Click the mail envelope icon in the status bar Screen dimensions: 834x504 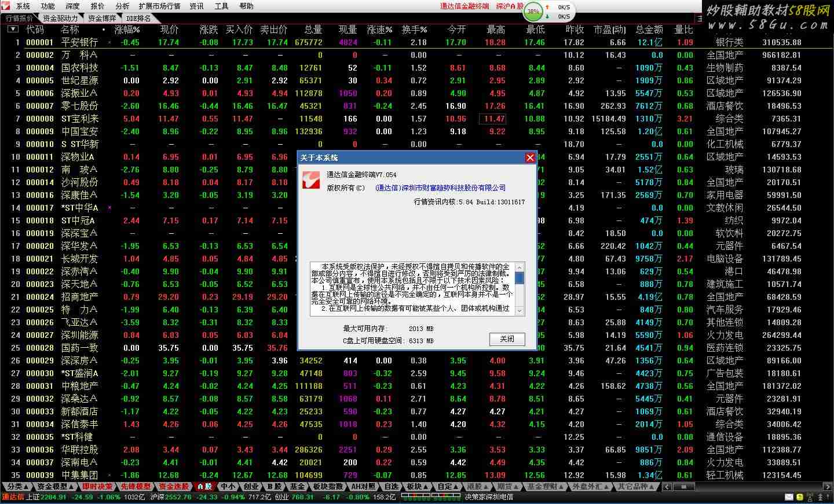789,497
